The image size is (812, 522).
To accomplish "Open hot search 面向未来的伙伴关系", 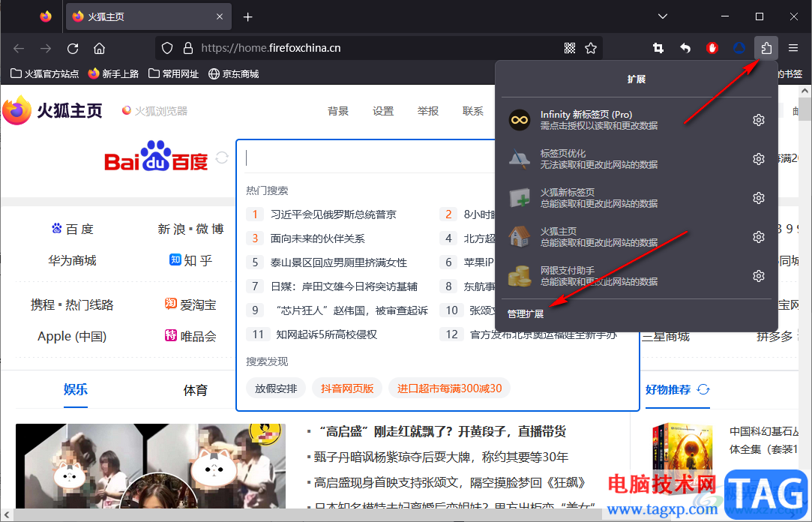I will pos(317,238).
